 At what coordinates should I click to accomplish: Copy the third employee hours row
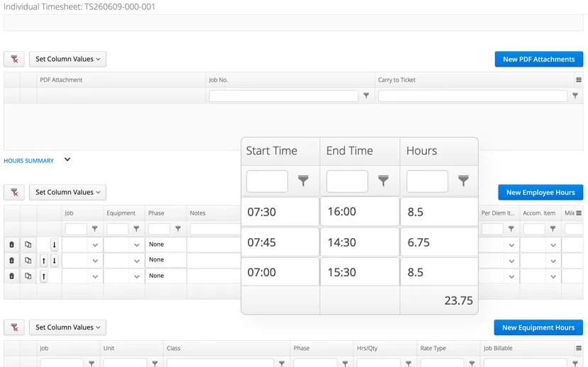28,276
